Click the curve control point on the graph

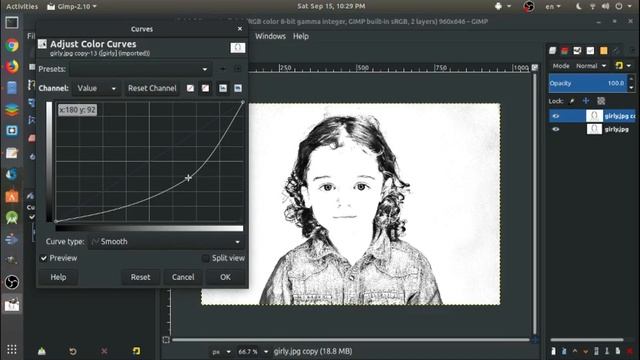point(188,178)
